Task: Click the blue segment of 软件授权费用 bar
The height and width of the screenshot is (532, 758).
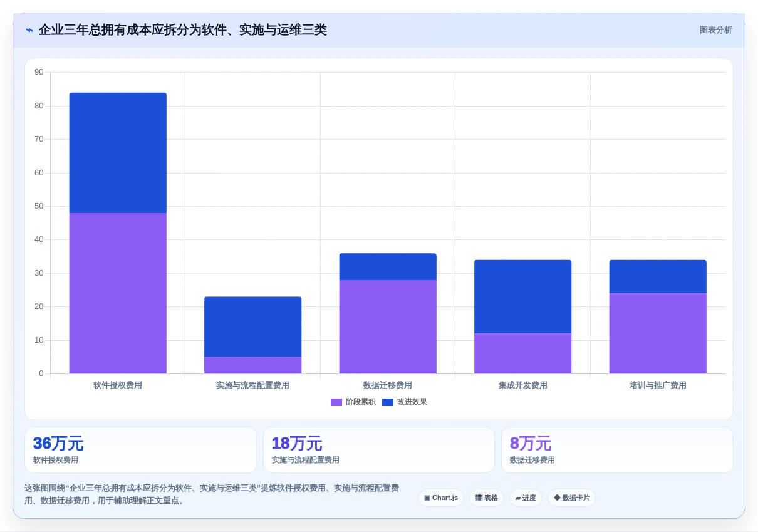Action: [x=118, y=153]
